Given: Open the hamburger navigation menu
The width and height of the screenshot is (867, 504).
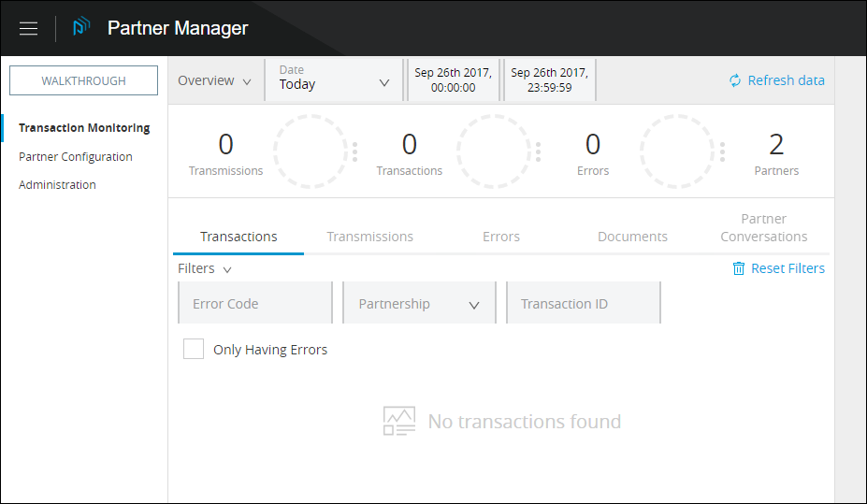Looking at the screenshot, I should point(29,28).
